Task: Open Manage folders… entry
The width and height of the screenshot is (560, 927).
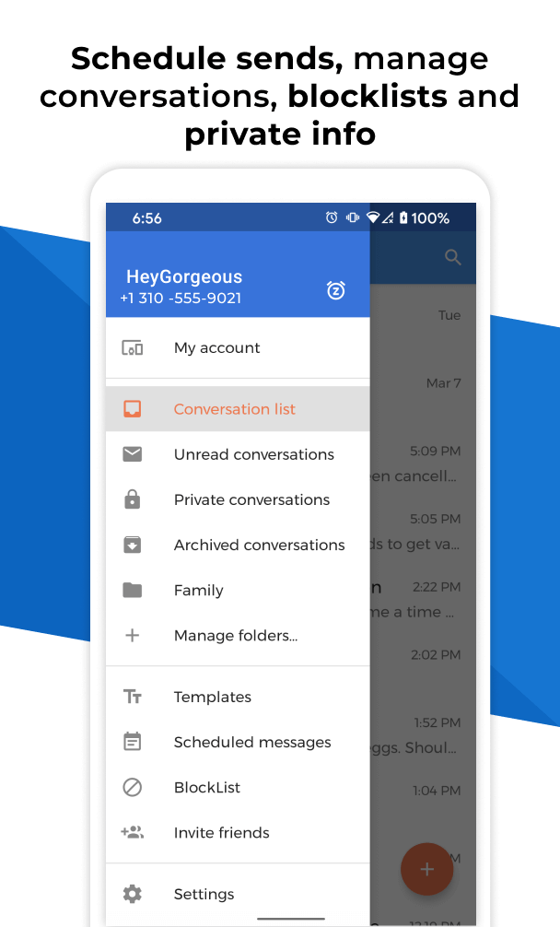Action: tap(235, 635)
